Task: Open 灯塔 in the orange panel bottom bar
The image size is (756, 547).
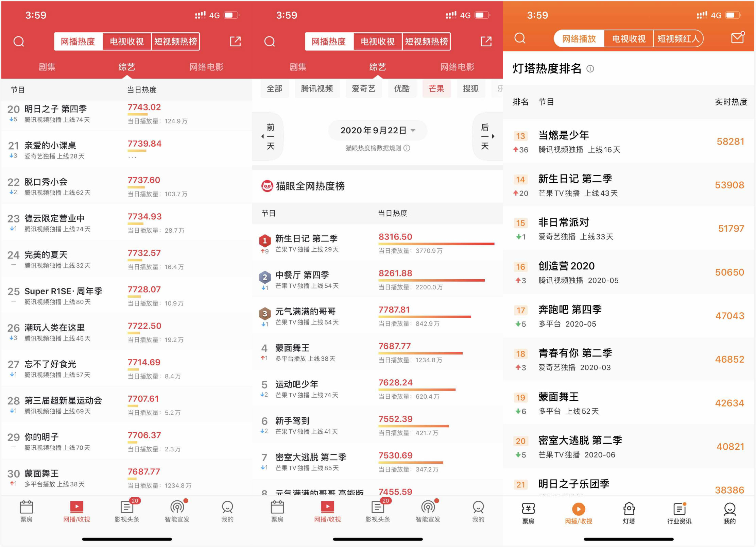Action: (629, 513)
